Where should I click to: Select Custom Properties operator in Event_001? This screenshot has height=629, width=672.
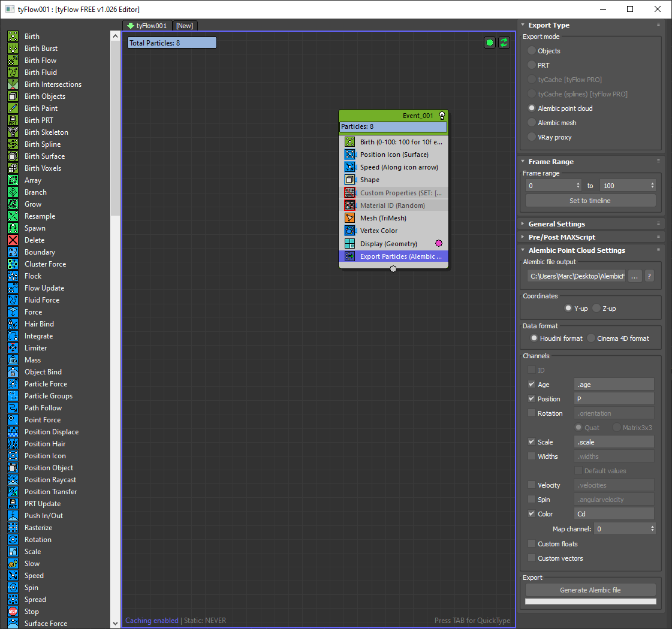[393, 193]
